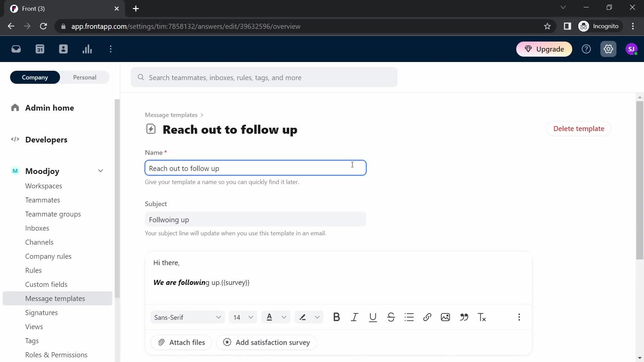The height and width of the screenshot is (362, 644).
Task: Click the Insert image icon
Action: 445,317
